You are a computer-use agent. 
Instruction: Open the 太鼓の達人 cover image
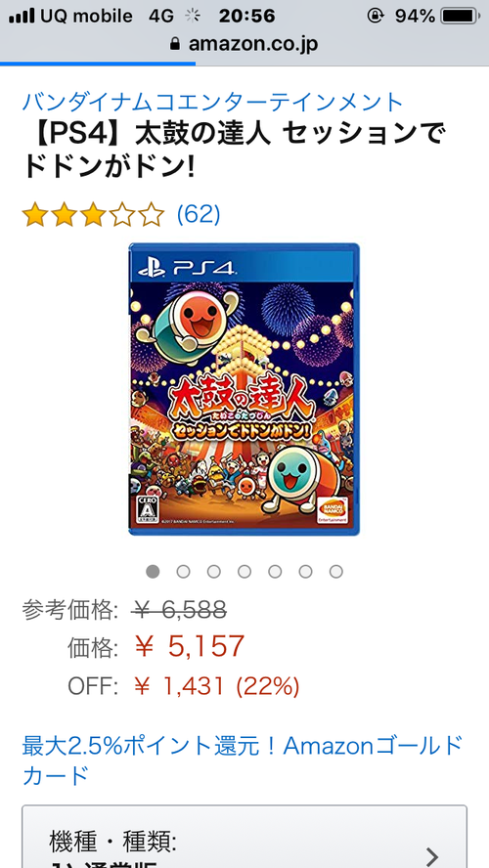coord(244,389)
